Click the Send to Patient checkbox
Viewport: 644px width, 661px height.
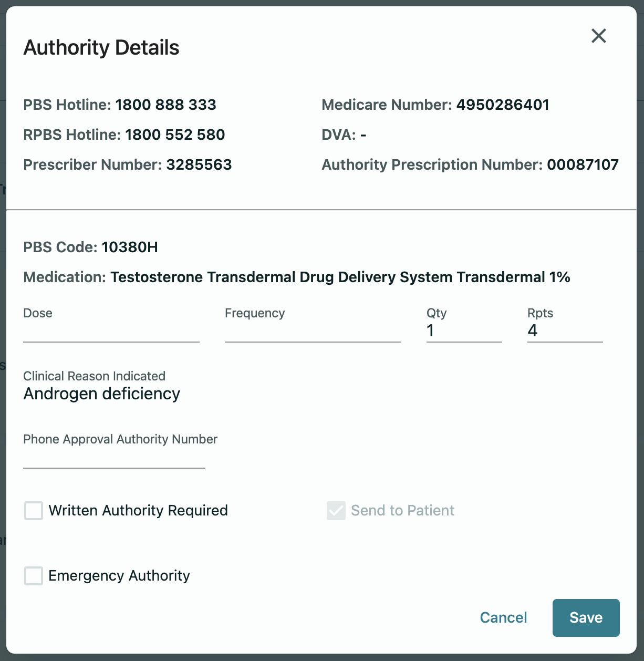pyautogui.click(x=336, y=511)
